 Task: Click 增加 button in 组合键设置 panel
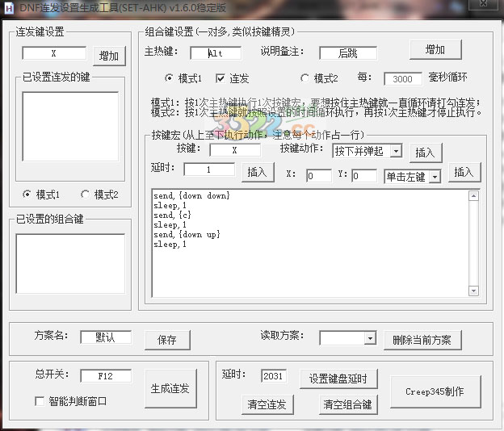435,50
